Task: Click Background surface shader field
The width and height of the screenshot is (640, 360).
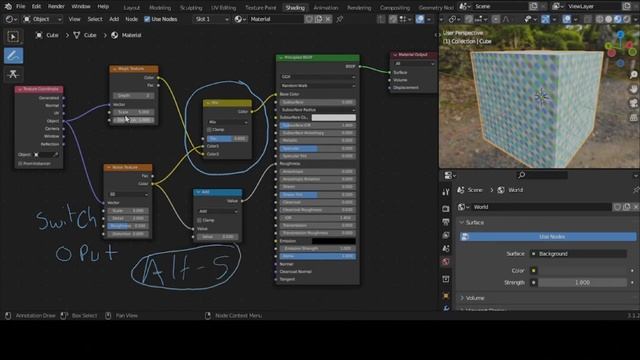Action: (x=578, y=254)
